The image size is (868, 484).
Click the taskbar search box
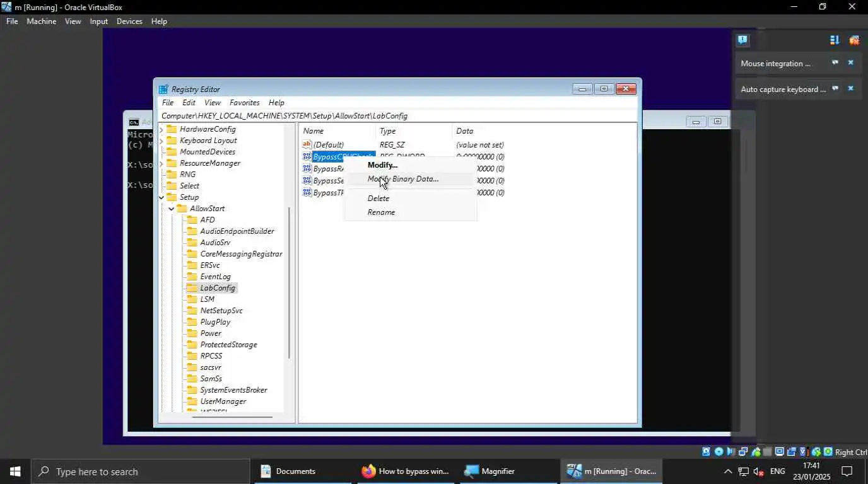141,471
